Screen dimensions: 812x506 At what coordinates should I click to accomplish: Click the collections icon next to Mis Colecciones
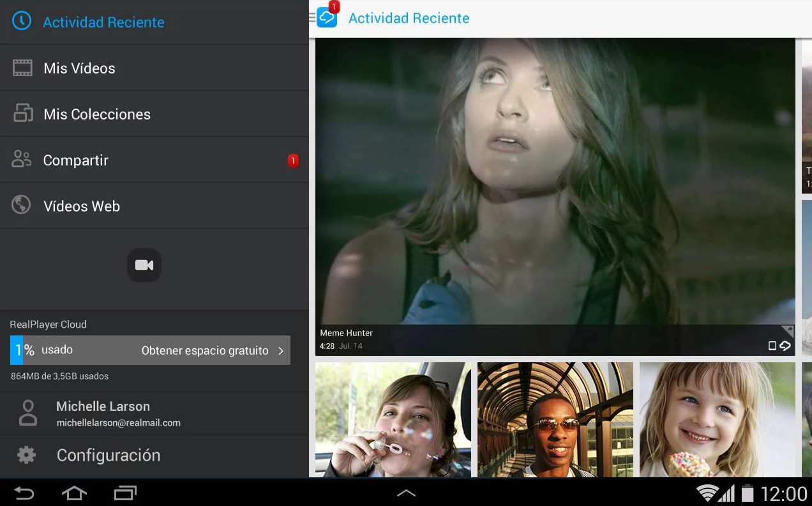(x=23, y=113)
